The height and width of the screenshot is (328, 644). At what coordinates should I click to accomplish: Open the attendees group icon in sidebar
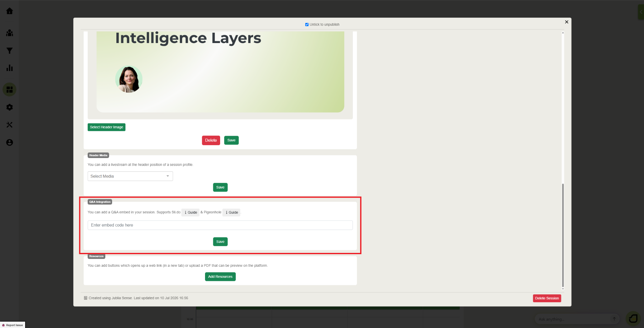(x=9, y=33)
